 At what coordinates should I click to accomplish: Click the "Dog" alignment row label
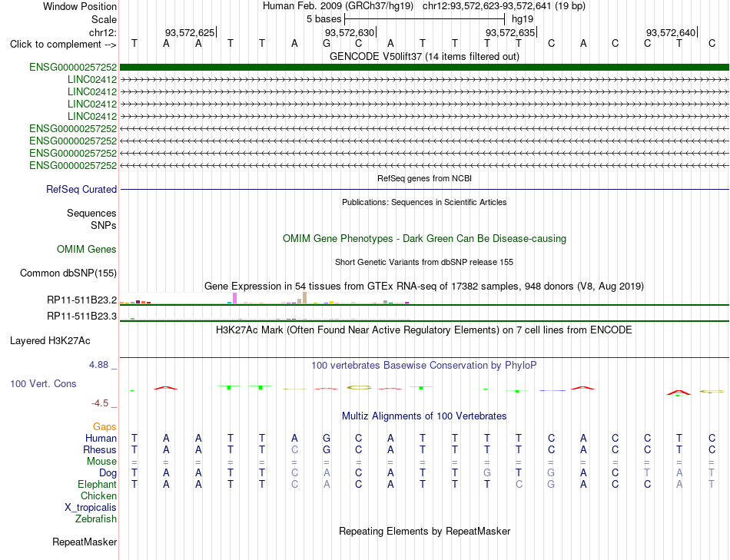[x=108, y=473]
